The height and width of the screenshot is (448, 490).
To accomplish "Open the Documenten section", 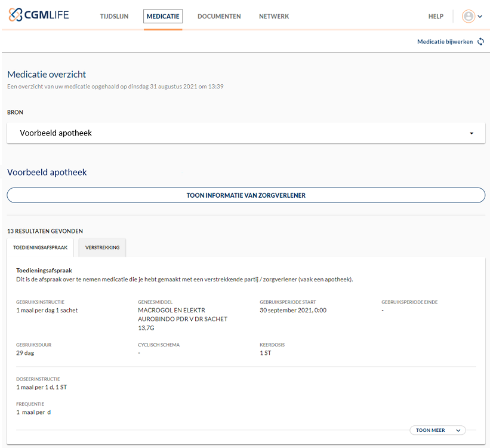I will tap(219, 16).
